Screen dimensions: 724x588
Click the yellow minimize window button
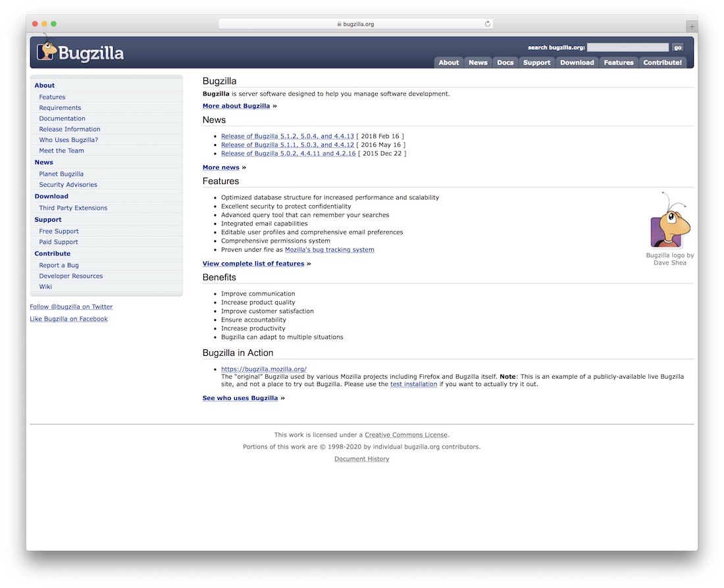44,24
